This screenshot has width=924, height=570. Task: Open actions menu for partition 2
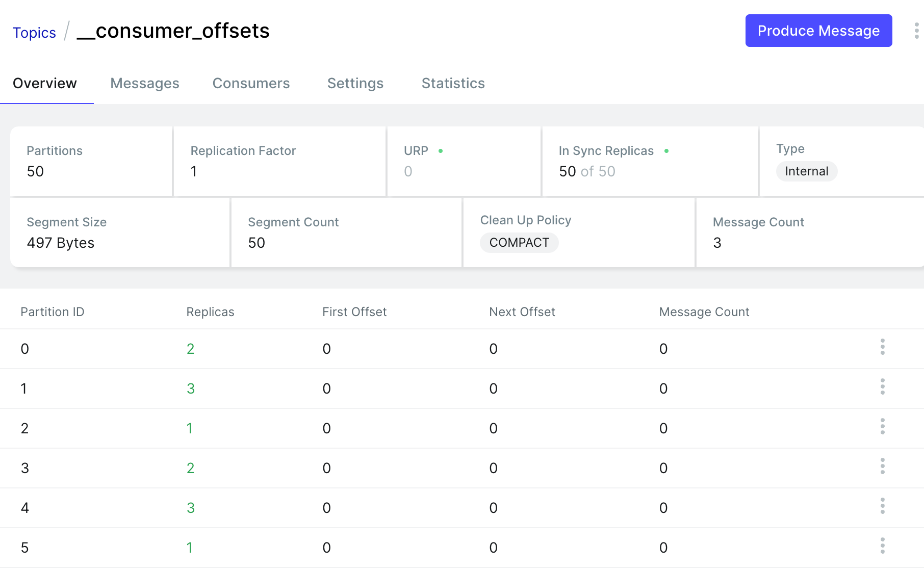pos(882,427)
